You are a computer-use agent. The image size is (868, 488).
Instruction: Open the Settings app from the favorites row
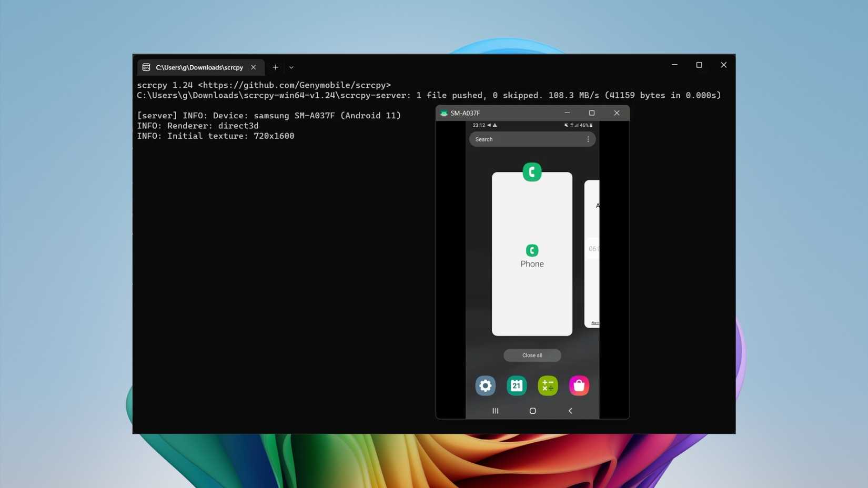pyautogui.click(x=485, y=385)
